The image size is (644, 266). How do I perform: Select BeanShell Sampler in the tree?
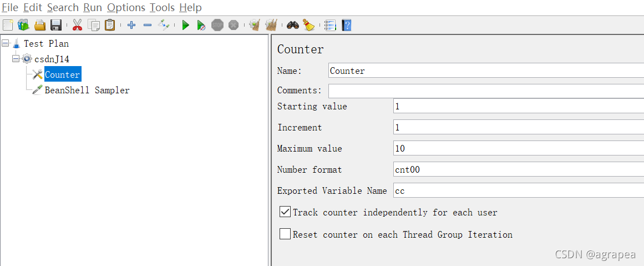pyautogui.click(x=87, y=90)
